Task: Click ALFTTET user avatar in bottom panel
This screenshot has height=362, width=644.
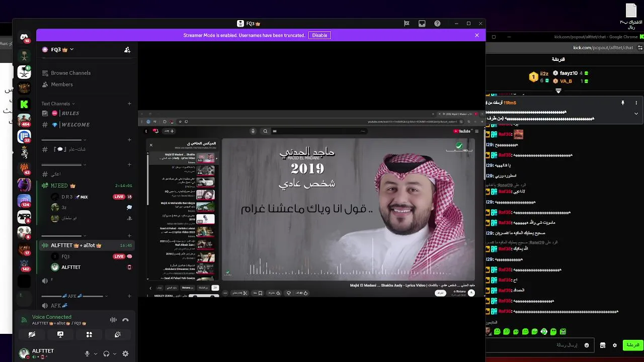Action: (x=24, y=353)
